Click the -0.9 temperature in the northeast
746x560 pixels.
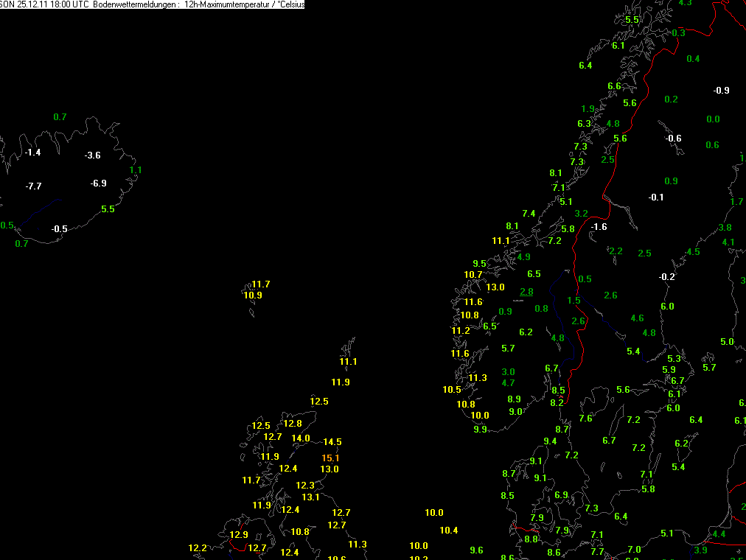pyautogui.click(x=721, y=91)
